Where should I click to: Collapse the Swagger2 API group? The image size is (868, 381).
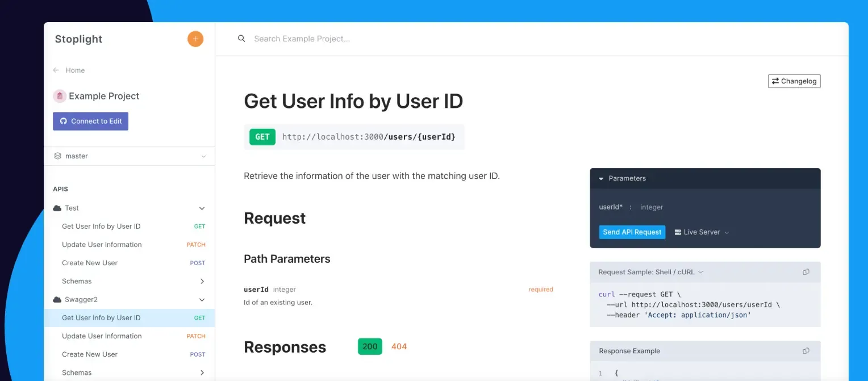pyautogui.click(x=202, y=300)
